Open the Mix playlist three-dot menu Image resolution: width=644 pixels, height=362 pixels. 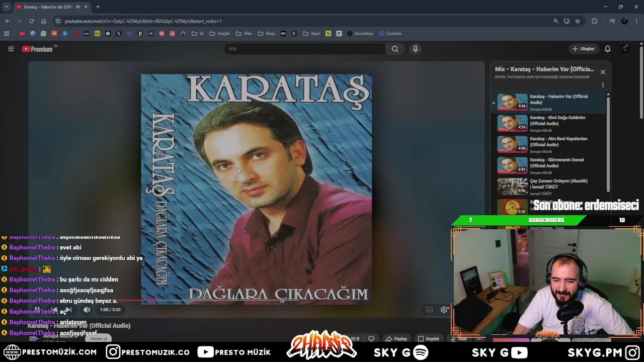(x=603, y=85)
